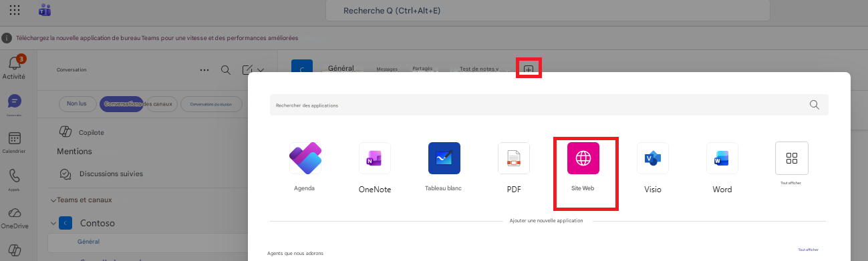The width and height of the screenshot is (868, 261).
Task: Open Appels phone icon in sidebar
Action: click(x=14, y=176)
